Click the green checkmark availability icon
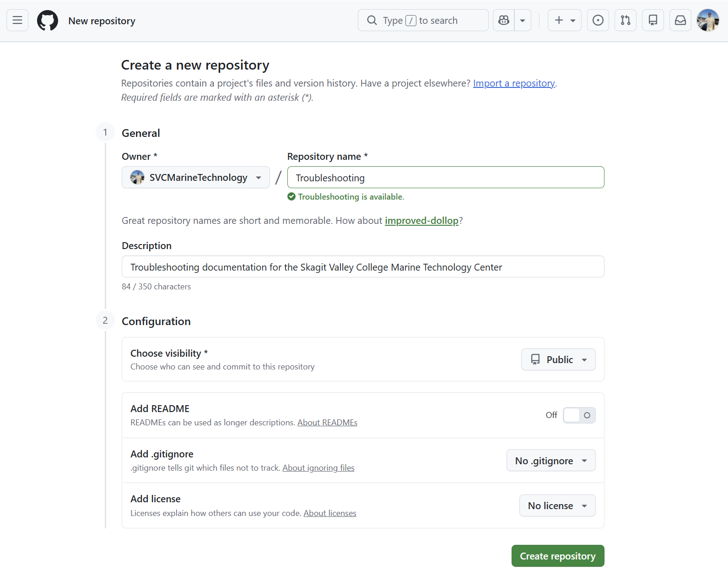This screenshot has width=728, height=581. [x=291, y=197]
